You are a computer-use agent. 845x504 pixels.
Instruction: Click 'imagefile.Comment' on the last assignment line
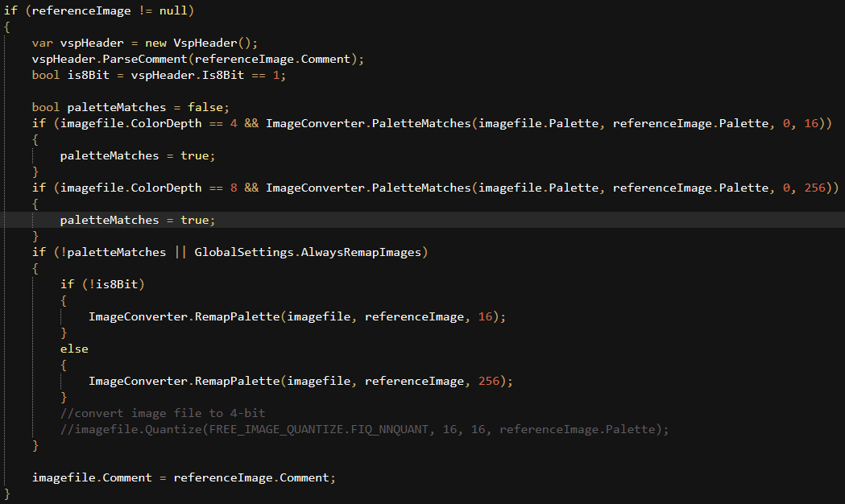[x=92, y=478]
